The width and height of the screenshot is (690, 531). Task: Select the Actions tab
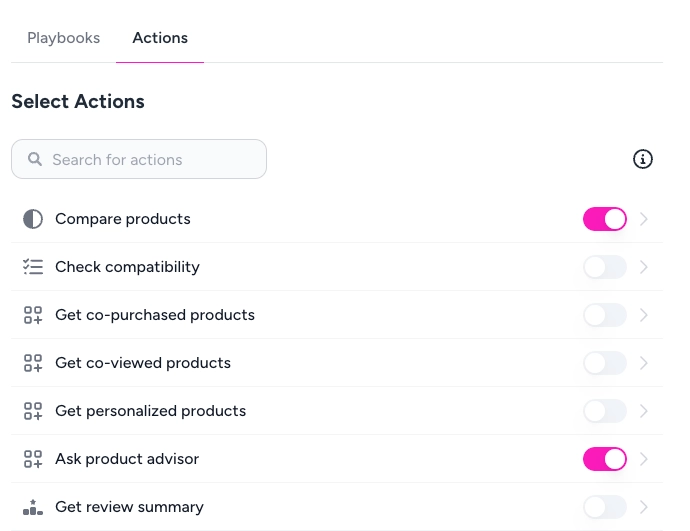click(160, 38)
